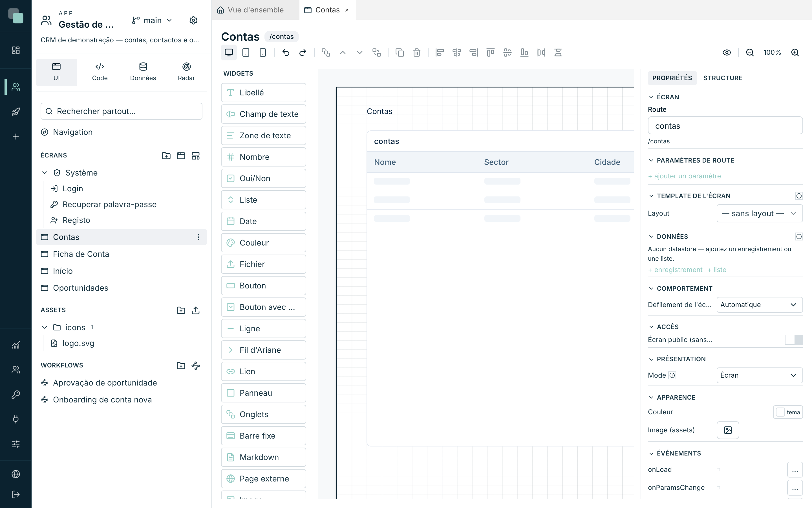Align widgets to left edge
The image size is (812, 508).
[x=440, y=52]
